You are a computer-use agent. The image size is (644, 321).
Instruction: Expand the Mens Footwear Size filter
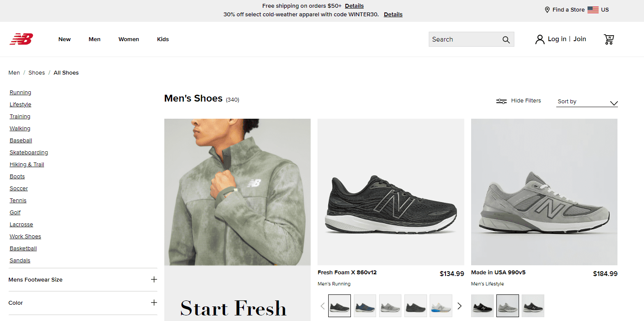[x=154, y=279]
